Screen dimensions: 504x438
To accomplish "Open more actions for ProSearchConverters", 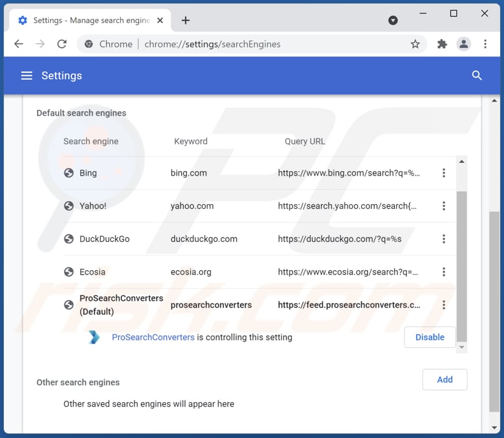I will pos(443,305).
